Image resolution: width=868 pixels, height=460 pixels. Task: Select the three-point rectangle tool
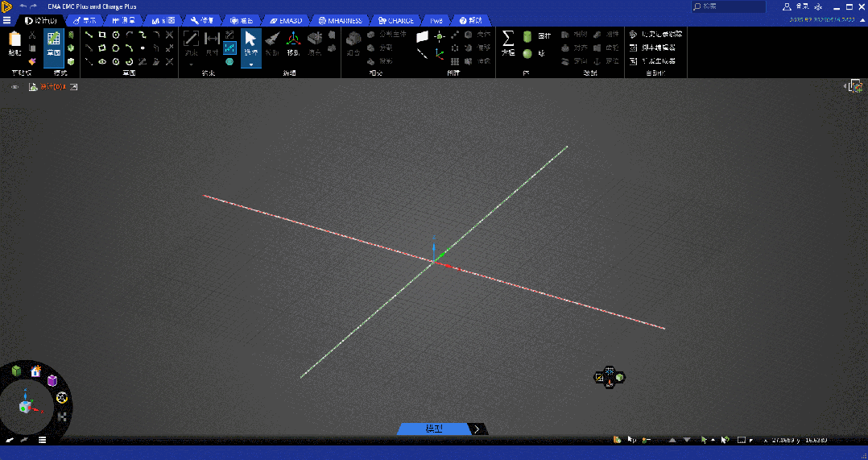[101, 48]
